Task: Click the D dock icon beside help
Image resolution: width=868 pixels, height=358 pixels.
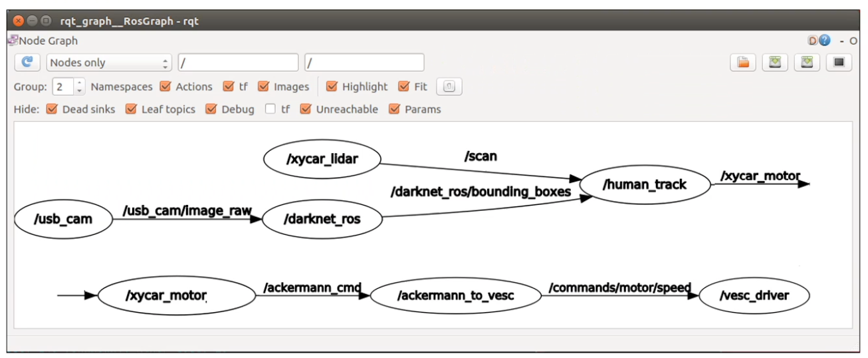Action: pyautogui.click(x=812, y=41)
